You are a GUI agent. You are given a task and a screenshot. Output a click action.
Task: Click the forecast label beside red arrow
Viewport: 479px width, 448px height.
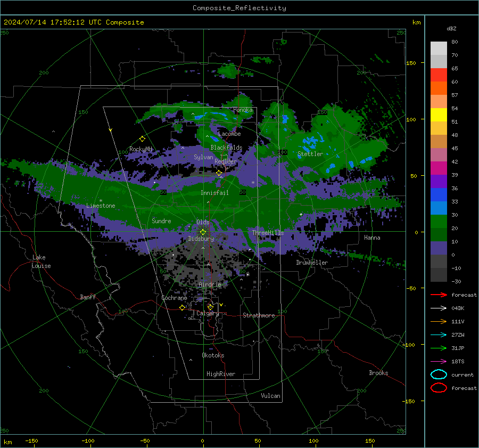[x=464, y=295]
